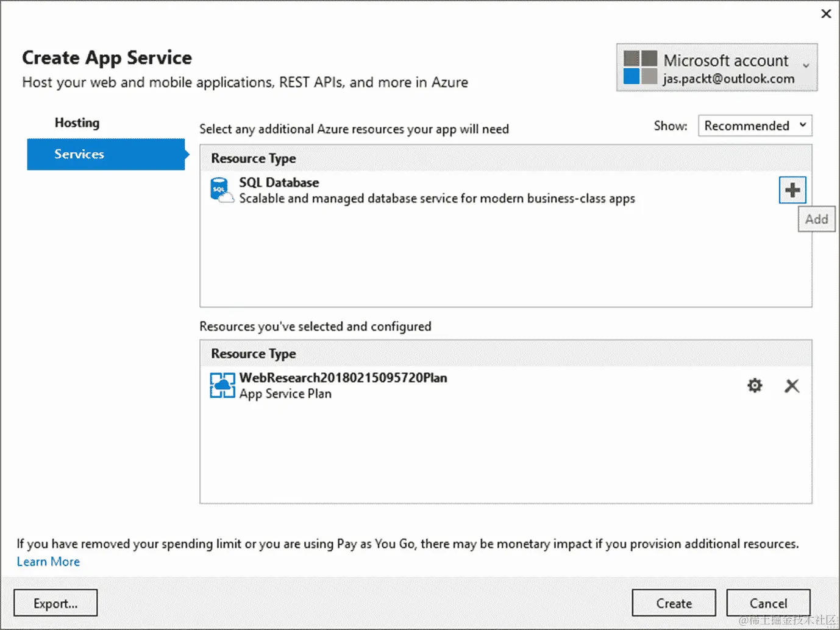Click the Resource Type header in selected resources
Viewport: 840px width, 630px height.
coord(254,353)
